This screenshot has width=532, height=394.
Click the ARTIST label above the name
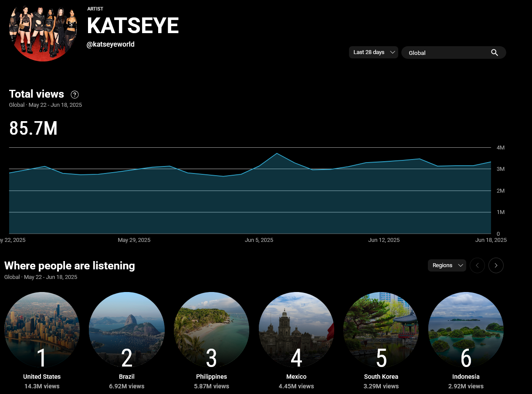(x=95, y=9)
